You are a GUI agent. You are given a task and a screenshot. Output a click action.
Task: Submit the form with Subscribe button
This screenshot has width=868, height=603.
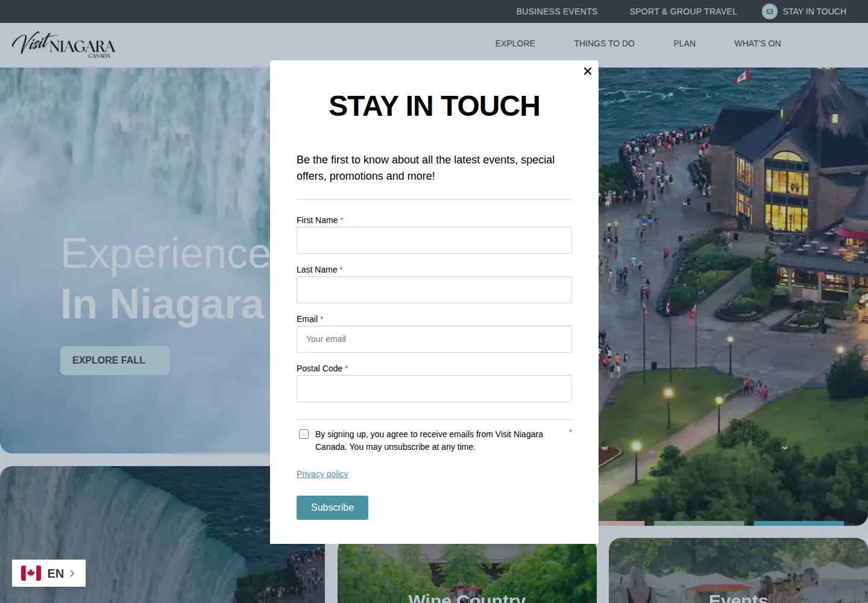[x=332, y=508]
